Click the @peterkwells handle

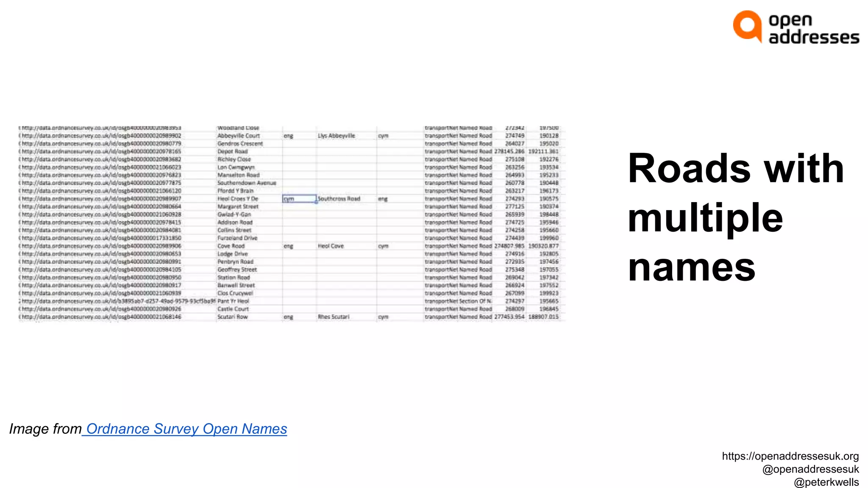pyautogui.click(x=826, y=482)
